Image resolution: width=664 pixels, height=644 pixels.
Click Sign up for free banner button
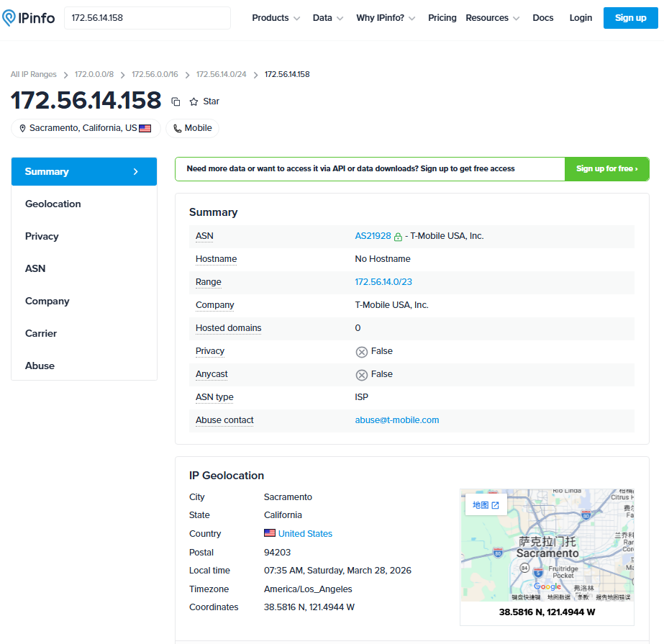pyautogui.click(x=606, y=169)
